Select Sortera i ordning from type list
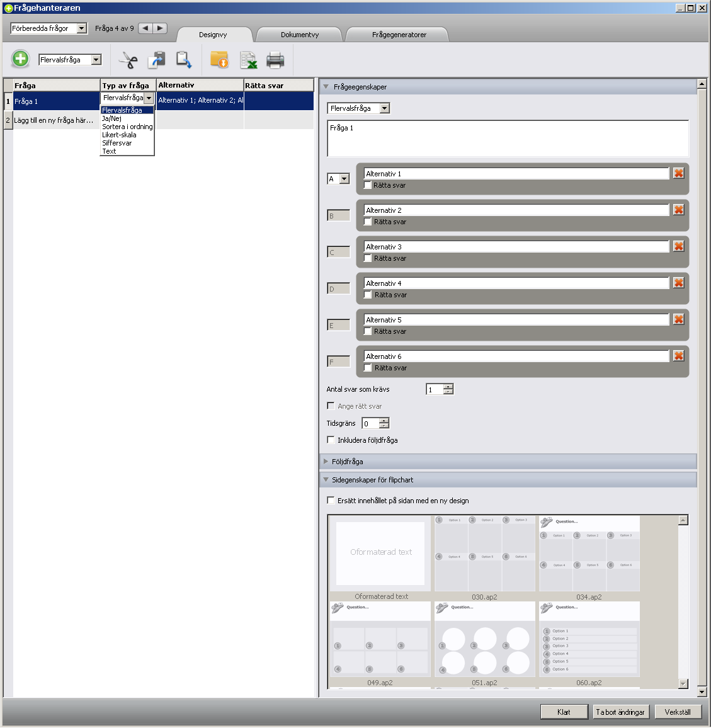Image resolution: width=711 pixels, height=728 pixels. click(x=127, y=127)
